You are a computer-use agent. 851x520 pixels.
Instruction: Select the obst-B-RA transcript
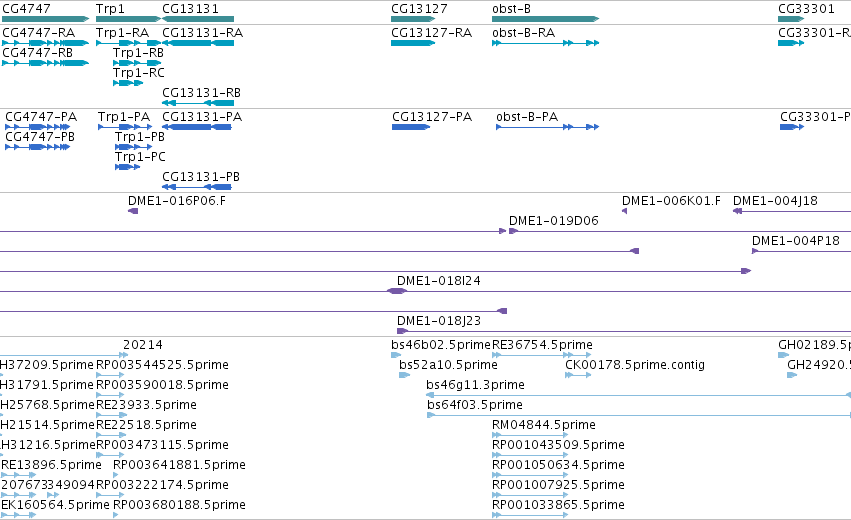click(545, 43)
